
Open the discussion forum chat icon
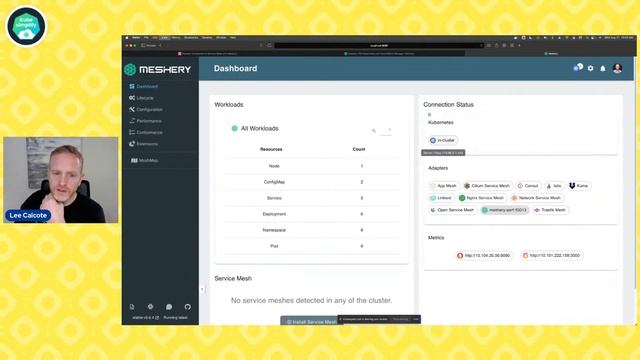coord(169,307)
